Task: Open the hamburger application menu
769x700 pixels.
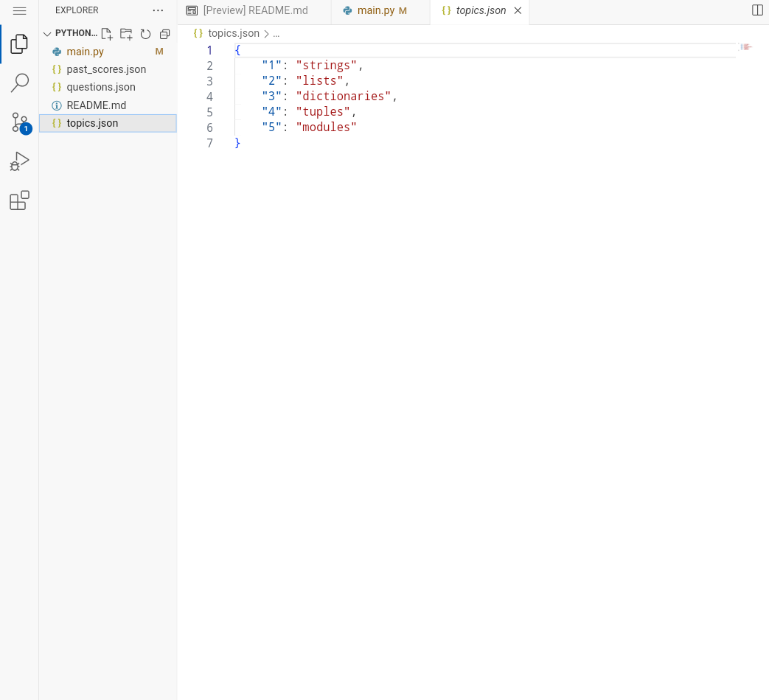Action: point(20,11)
